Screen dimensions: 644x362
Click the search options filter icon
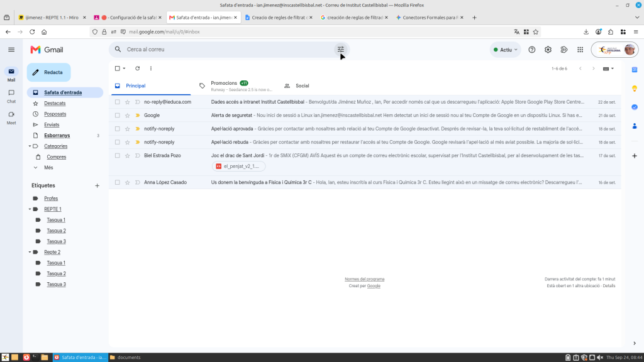[x=340, y=49]
